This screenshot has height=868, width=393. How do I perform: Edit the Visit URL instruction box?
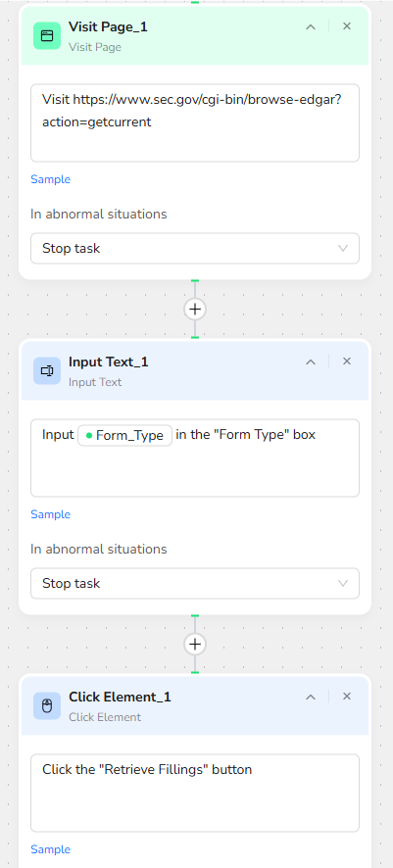click(195, 122)
